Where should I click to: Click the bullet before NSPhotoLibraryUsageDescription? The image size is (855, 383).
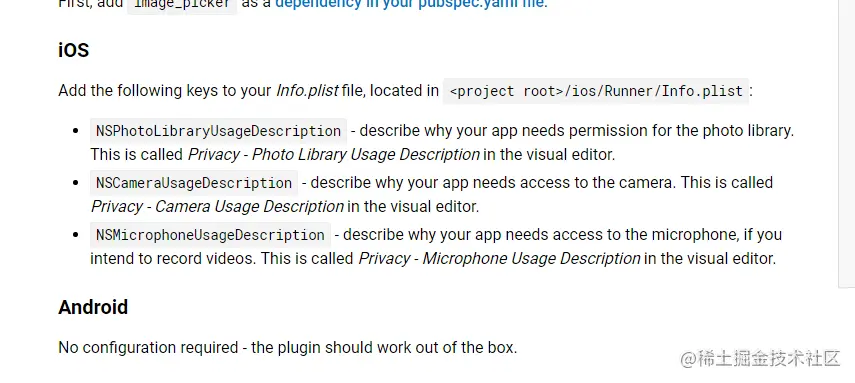pos(77,131)
